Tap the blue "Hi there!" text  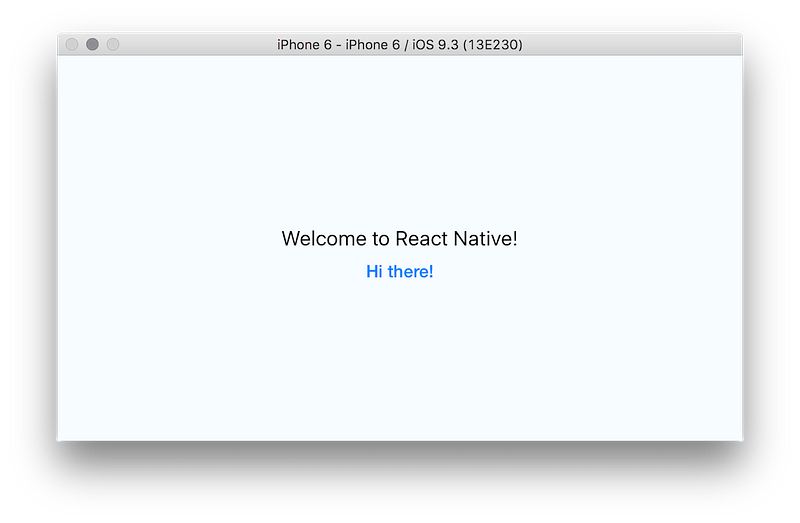(399, 271)
